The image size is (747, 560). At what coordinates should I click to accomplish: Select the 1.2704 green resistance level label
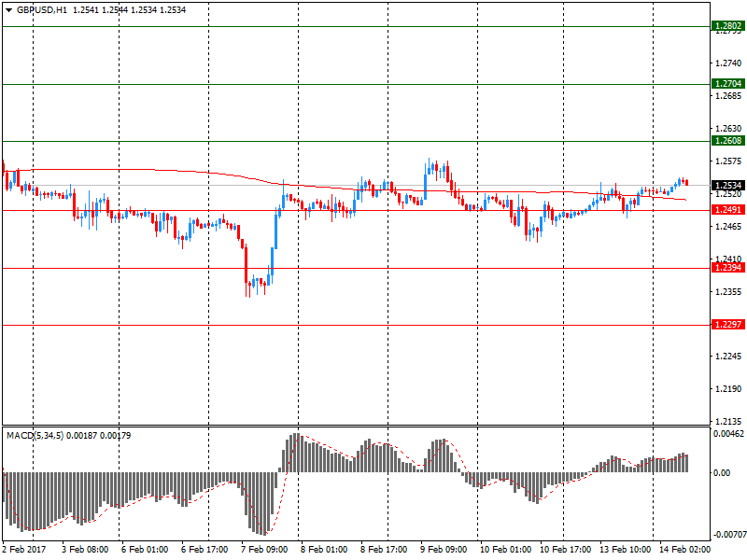pos(728,84)
